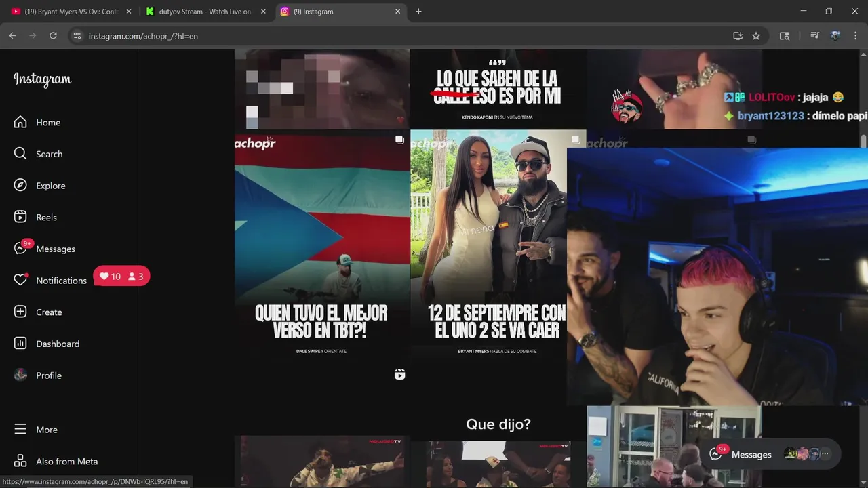Click the address bar URL field

(407, 36)
